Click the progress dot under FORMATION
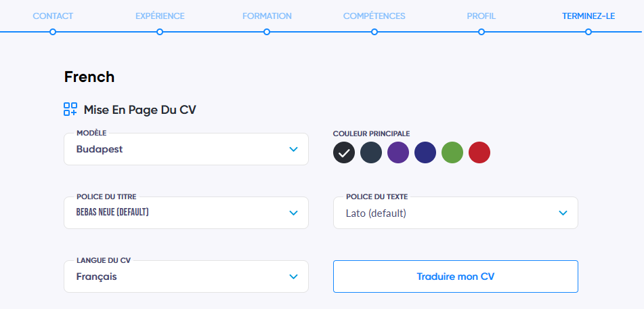The height and width of the screenshot is (309, 644). pos(267,32)
